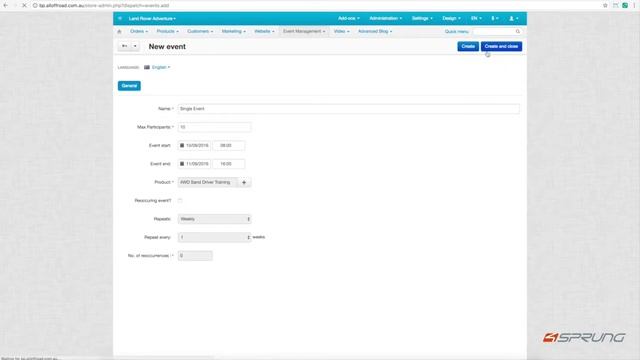Open the Event Management menu

pyautogui.click(x=304, y=31)
